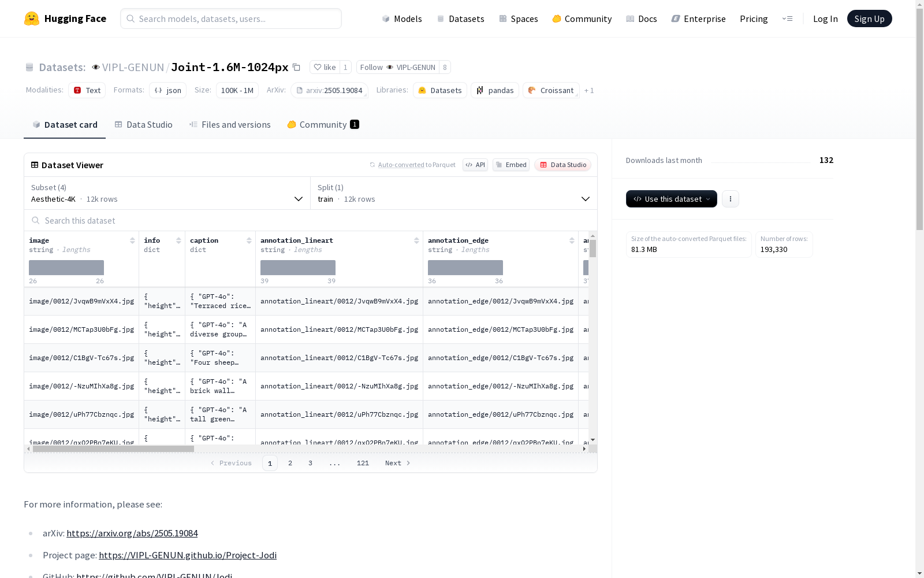Go to page 121
924x578 pixels.
pyautogui.click(x=363, y=463)
